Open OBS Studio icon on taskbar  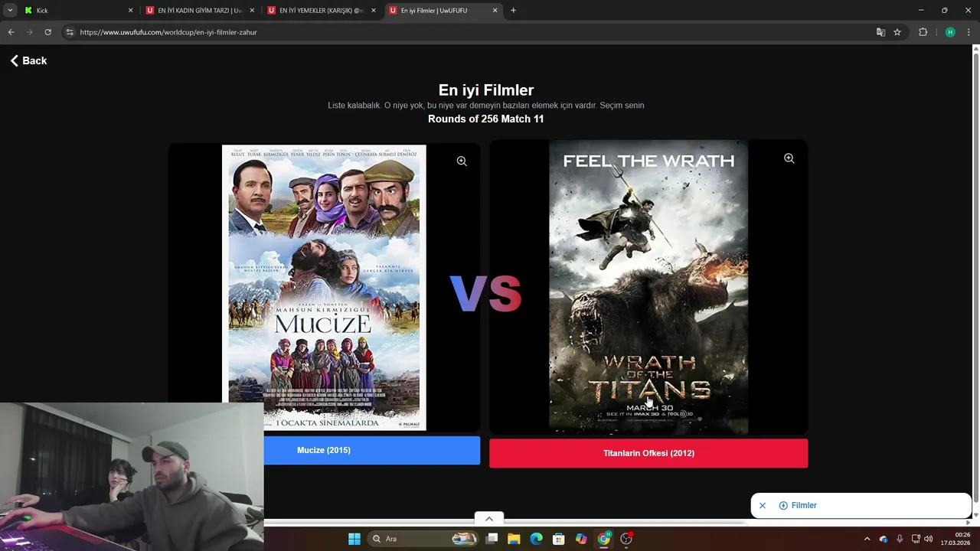(626, 539)
